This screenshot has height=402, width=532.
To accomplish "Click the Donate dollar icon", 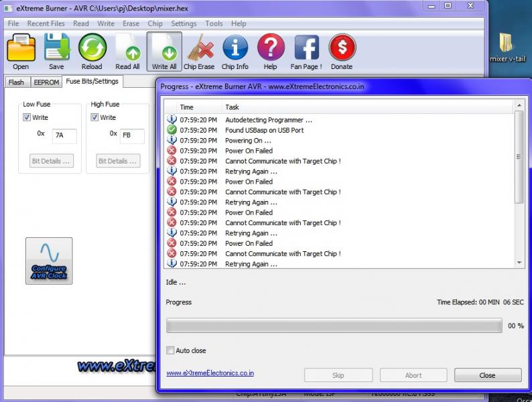I will click(x=342, y=48).
